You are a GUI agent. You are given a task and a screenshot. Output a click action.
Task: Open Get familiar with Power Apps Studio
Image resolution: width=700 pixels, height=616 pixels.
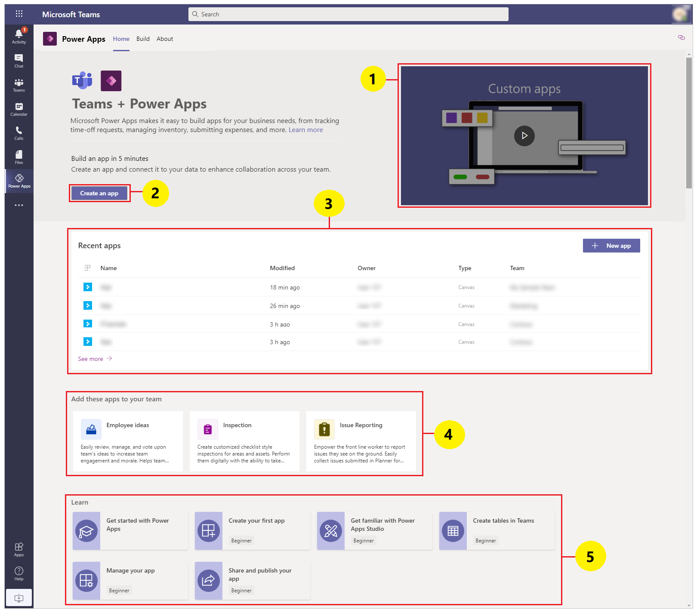(x=375, y=531)
